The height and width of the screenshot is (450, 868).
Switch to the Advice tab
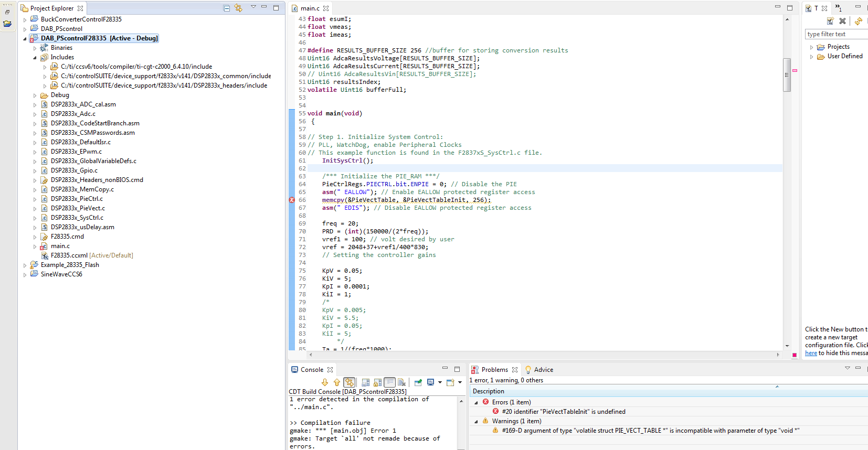coord(543,370)
